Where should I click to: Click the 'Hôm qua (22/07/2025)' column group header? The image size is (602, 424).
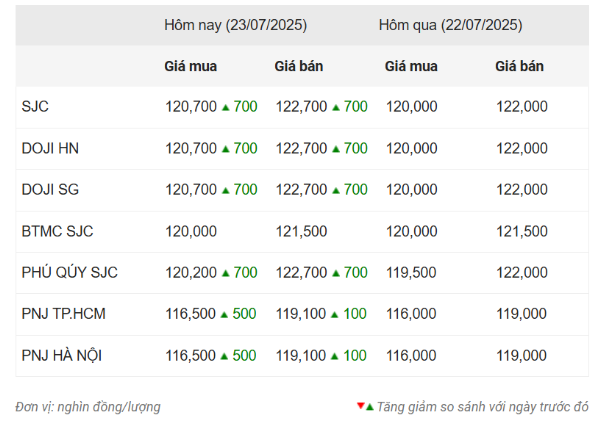click(450, 25)
